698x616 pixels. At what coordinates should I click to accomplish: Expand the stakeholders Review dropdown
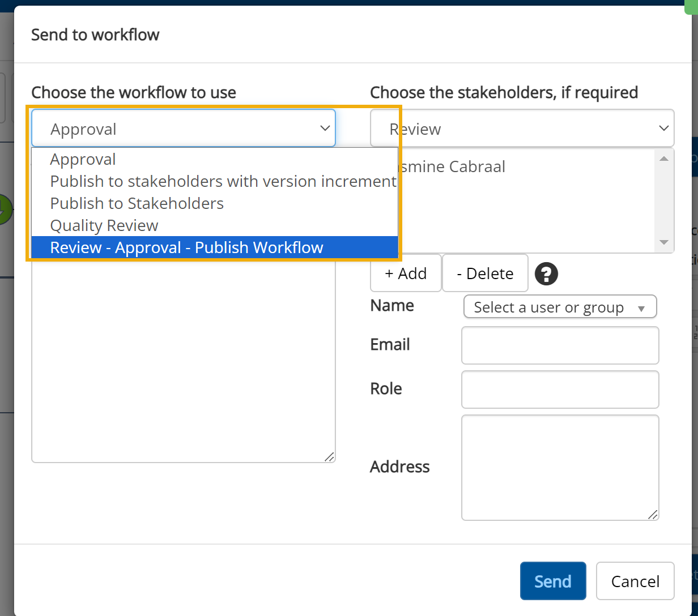click(x=522, y=129)
